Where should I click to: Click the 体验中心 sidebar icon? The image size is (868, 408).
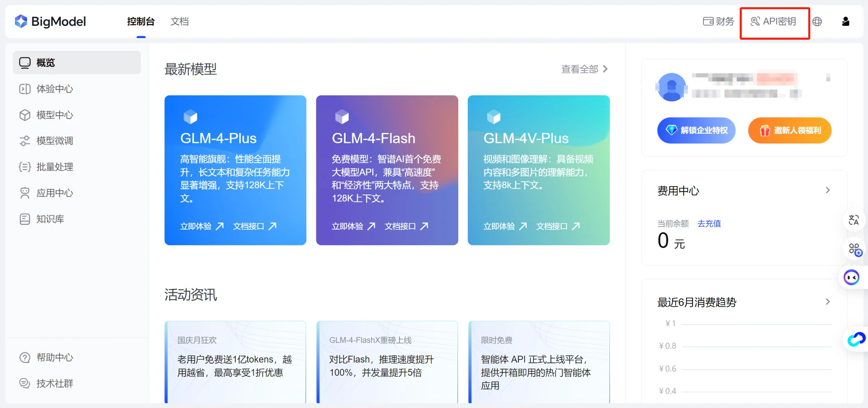[x=25, y=89]
